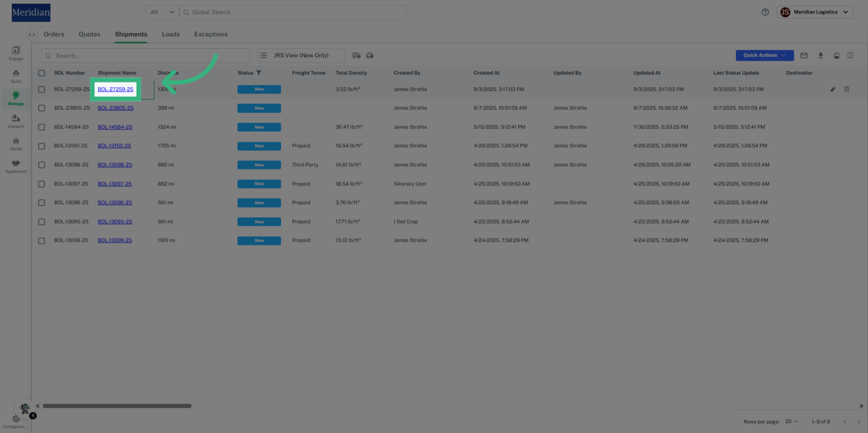Image resolution: width=868 pixels, height=433 pixels.
Task: Switch to the Exceptions tab
Action: tap(211, 34)
